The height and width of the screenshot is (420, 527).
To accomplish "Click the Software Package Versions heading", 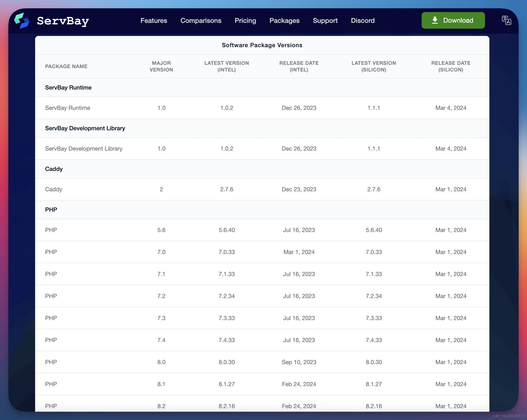I will 262,45.
